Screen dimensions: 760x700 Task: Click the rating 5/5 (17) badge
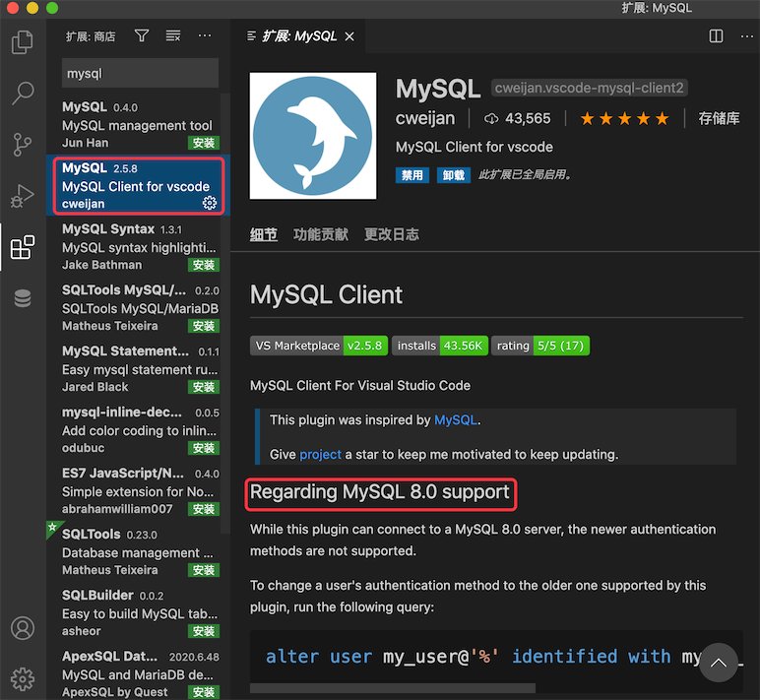[540, 346]
